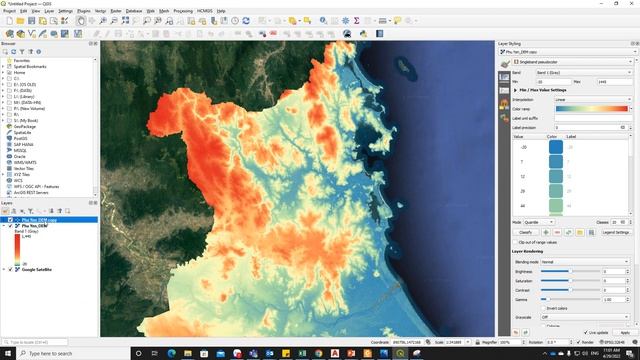Enable the Invert colors checkbox
This screenshot has height=360, width=640.
[x=544, y=309]
